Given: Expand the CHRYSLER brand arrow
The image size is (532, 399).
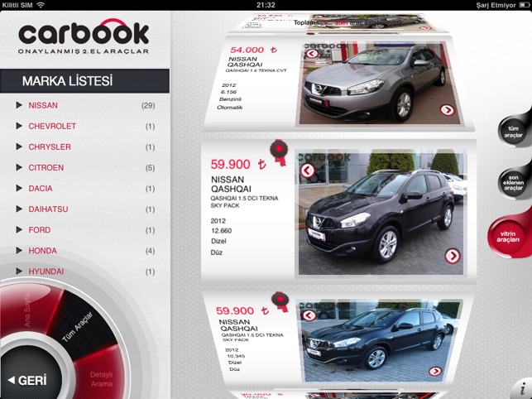Looking at the screenshot, I should 19,147.
